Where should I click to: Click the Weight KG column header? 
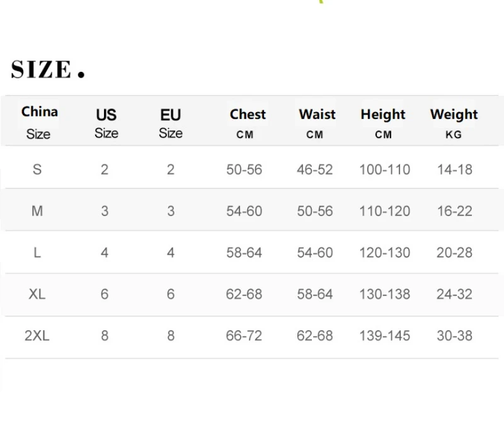[454, 123]
